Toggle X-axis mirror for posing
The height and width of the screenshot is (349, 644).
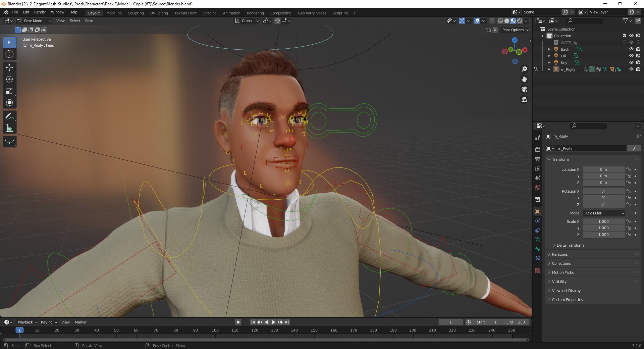click(x=495, y=30)
